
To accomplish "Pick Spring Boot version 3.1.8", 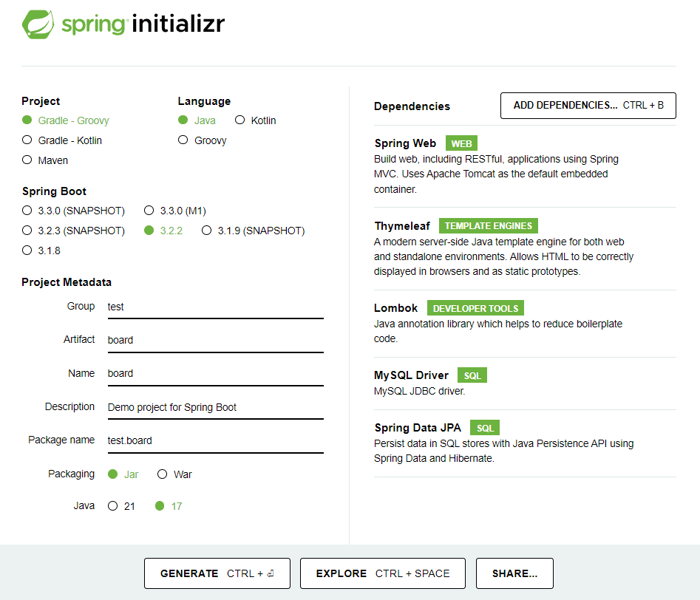I will 41,251.
